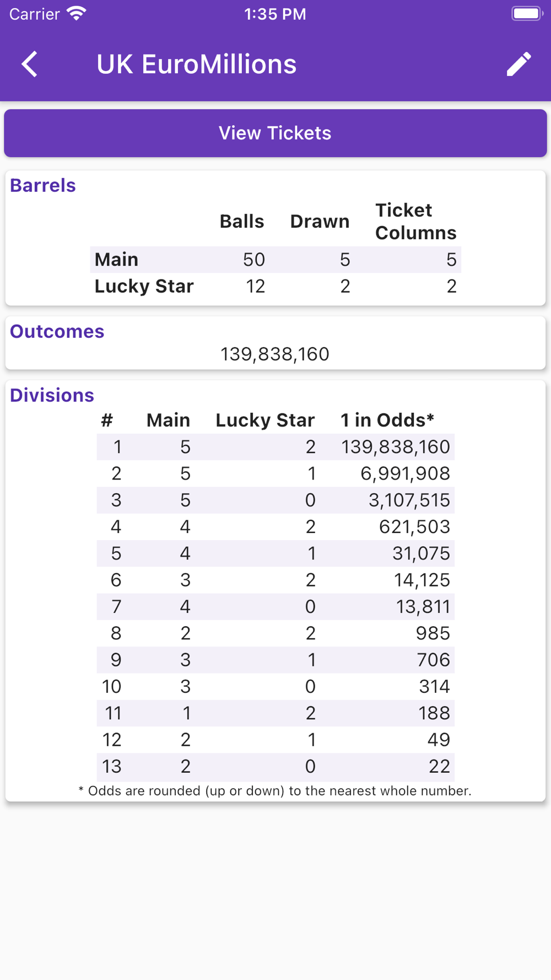Tap the battery indicator icon
The width and height of the screenshot is (551, 980).
point(527,14)
